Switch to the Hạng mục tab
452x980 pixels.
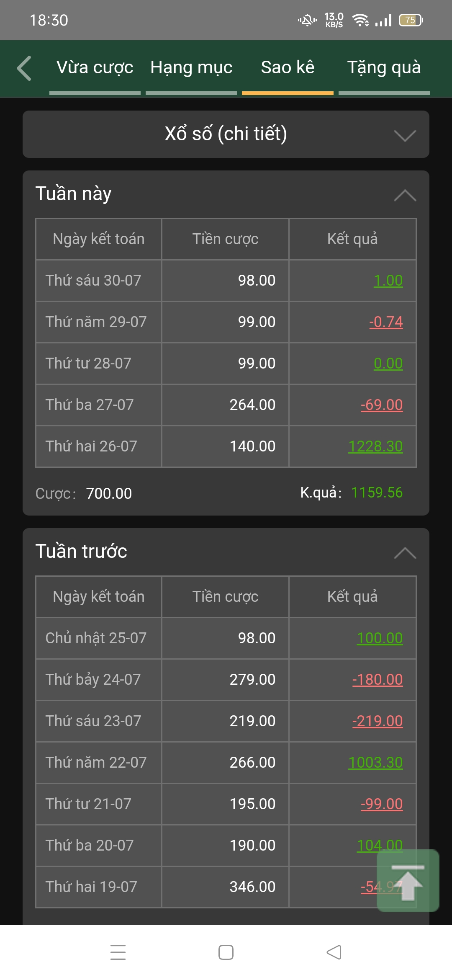191,68
